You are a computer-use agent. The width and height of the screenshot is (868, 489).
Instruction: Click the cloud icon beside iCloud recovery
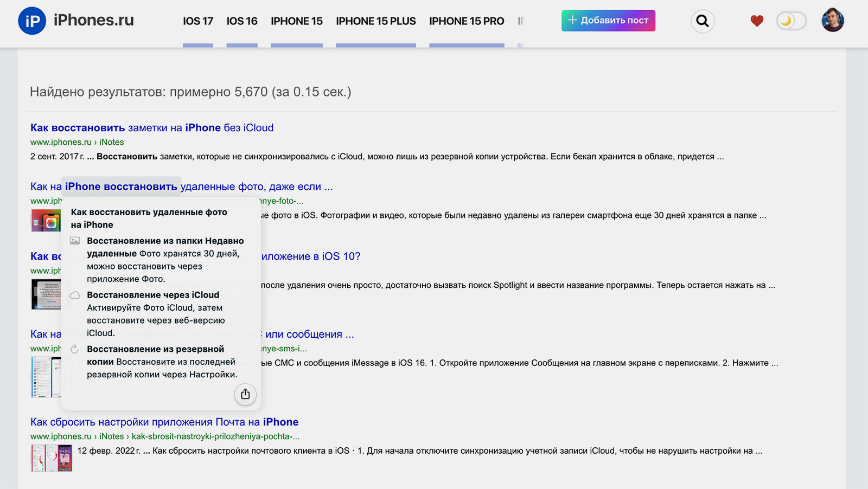click(x=75, y=295)
